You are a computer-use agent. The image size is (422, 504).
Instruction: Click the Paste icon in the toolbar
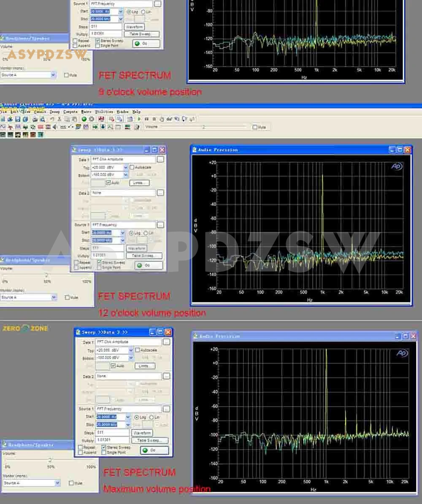pyautogui.click(x=74, y=119)
